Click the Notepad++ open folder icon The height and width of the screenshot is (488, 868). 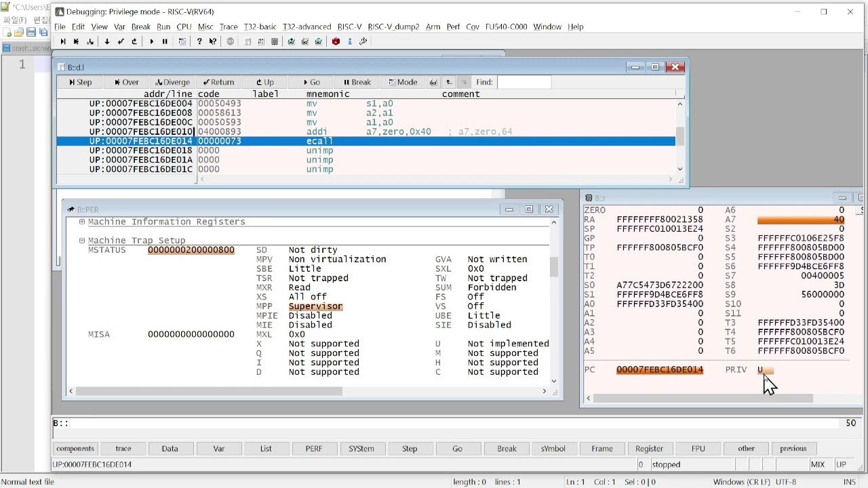coord(19,33)
